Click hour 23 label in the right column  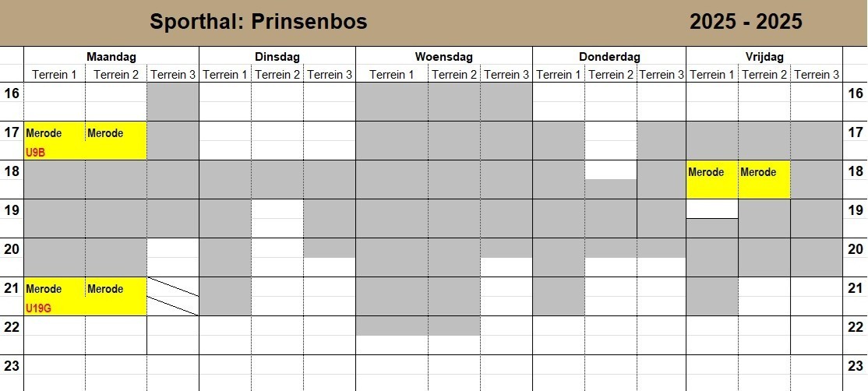855,365
